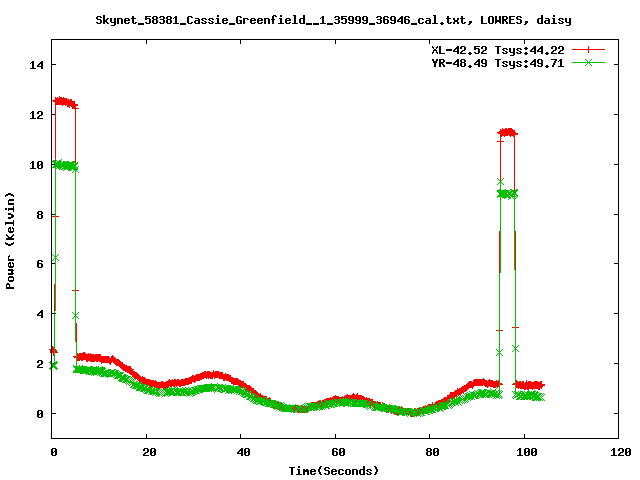Image resolution: width=640 pixels, height=480 pixels.
Task: Click the red second calibration peak near 11 Kelvin
Action: tap(507, 132)
